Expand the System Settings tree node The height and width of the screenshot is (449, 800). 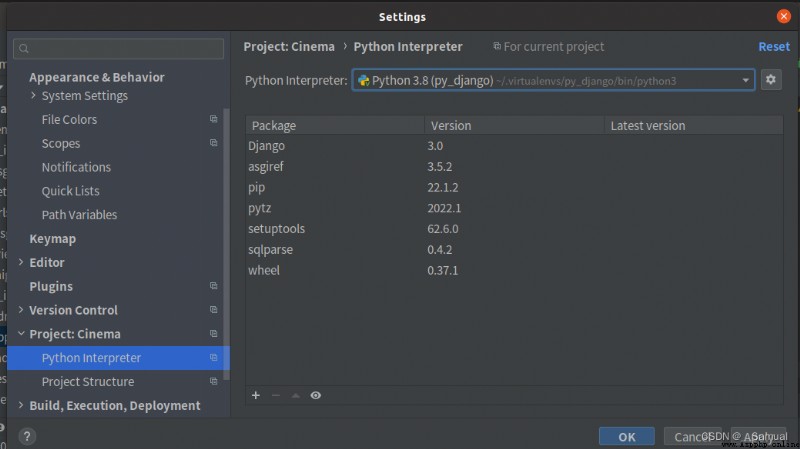(x=34, y=95)
